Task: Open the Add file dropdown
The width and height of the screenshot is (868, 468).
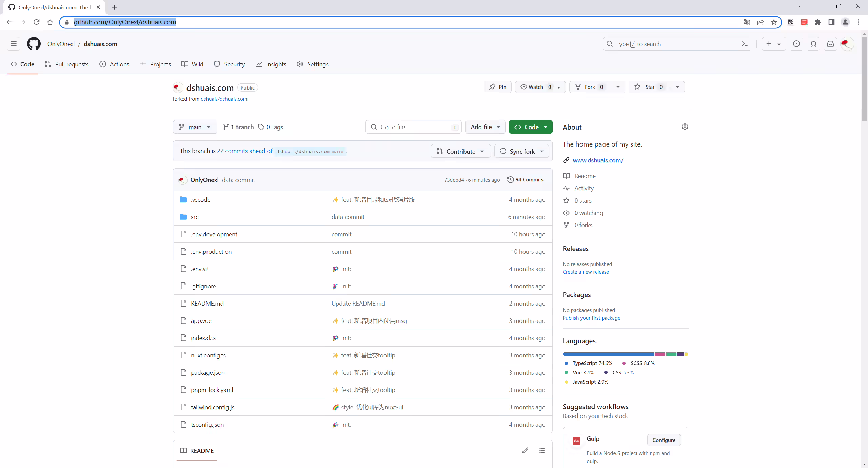Action: click(485, 127)
